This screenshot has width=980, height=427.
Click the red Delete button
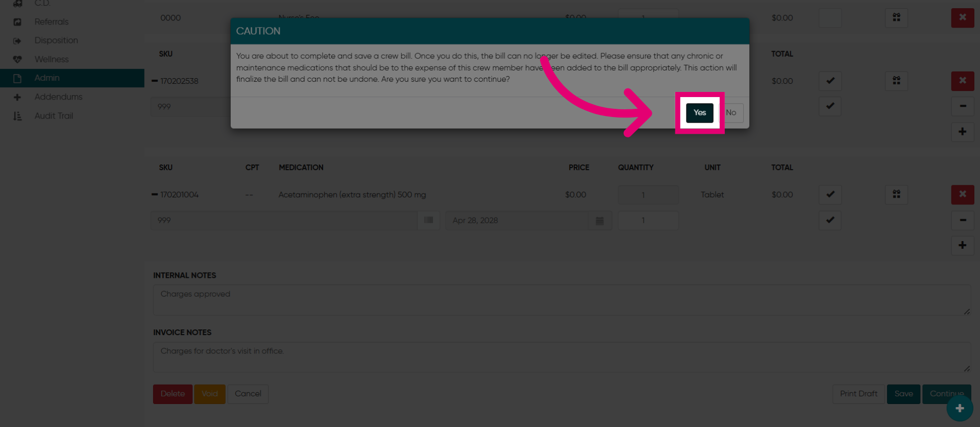point(173,394)
